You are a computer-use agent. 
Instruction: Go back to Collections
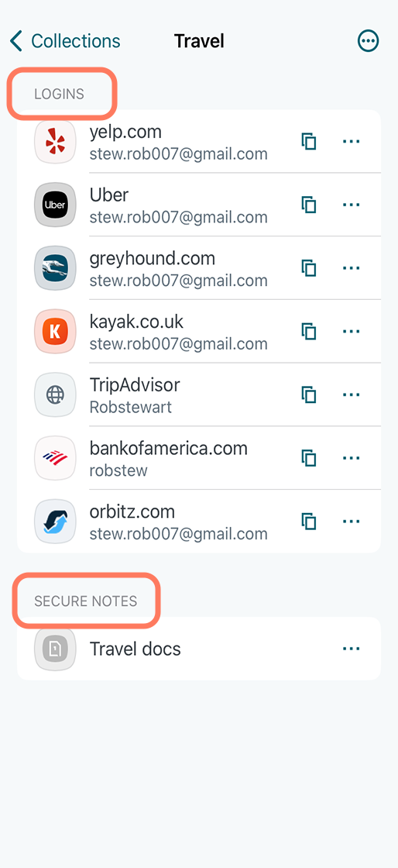(x=65, y=41)
